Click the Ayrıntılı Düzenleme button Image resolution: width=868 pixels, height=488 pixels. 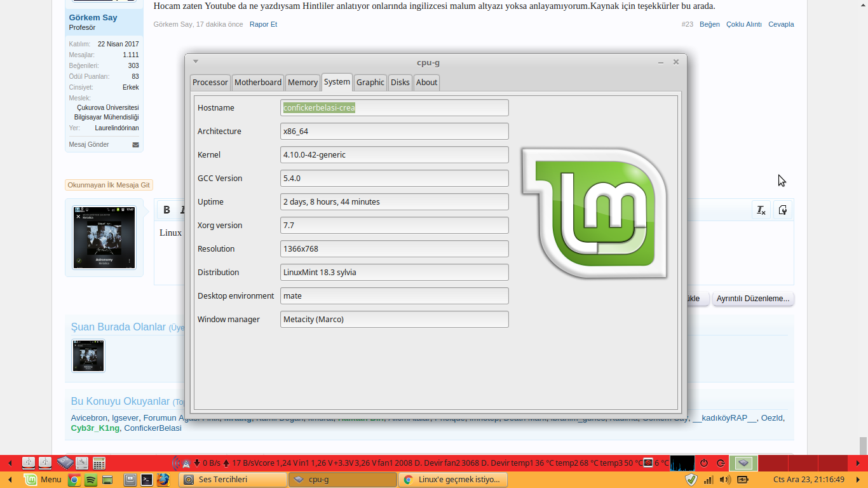click(x=753, y=298)
